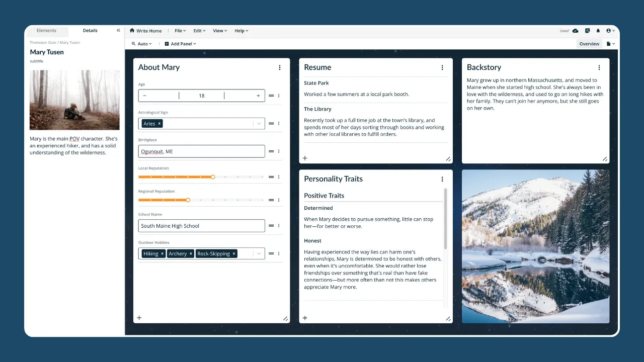
Task: Remove the Archery hobby tag
Action: [191, 254]
